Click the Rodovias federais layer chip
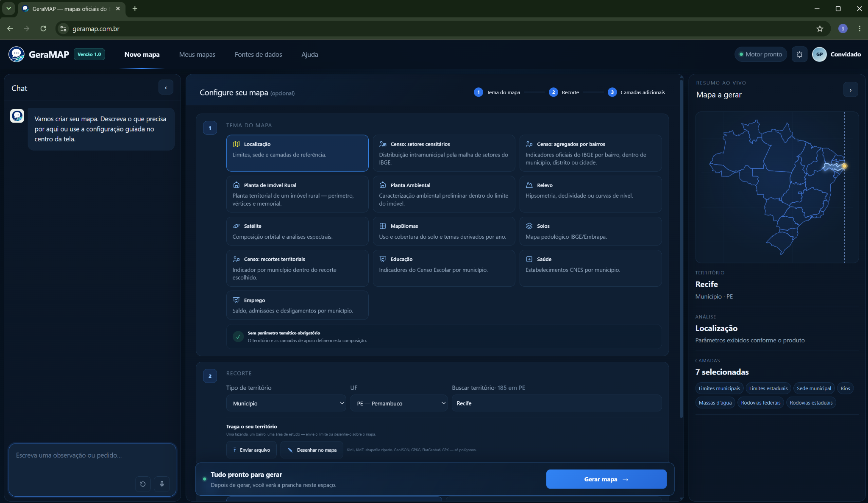The width and height of the screenshot is (868, 503). point(761,403)
